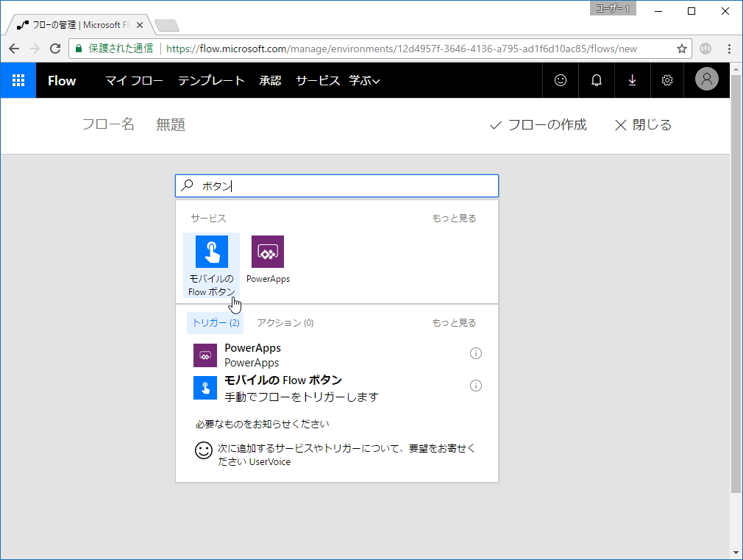Select the PowerApps trigger row
The width and height of the screenshot is (743, 560).
pos(337,355)
